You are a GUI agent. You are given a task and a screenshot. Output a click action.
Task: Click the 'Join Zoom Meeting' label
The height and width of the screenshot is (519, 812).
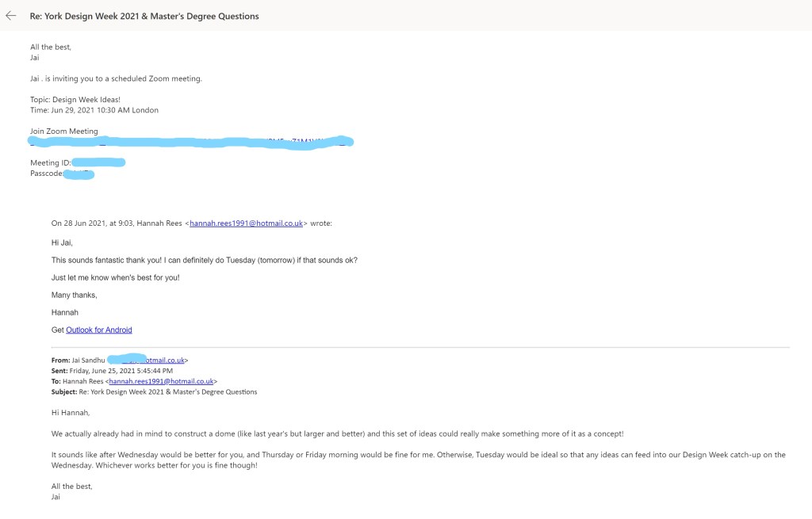coord(64,132)
